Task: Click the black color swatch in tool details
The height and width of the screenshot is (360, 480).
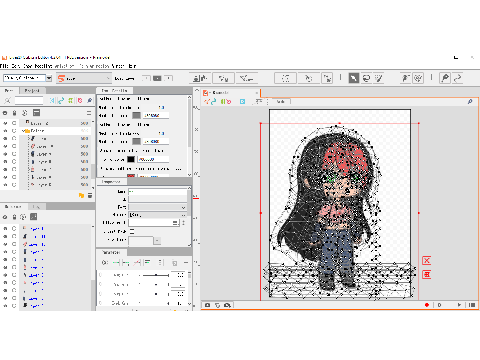Action: [131, 159]
